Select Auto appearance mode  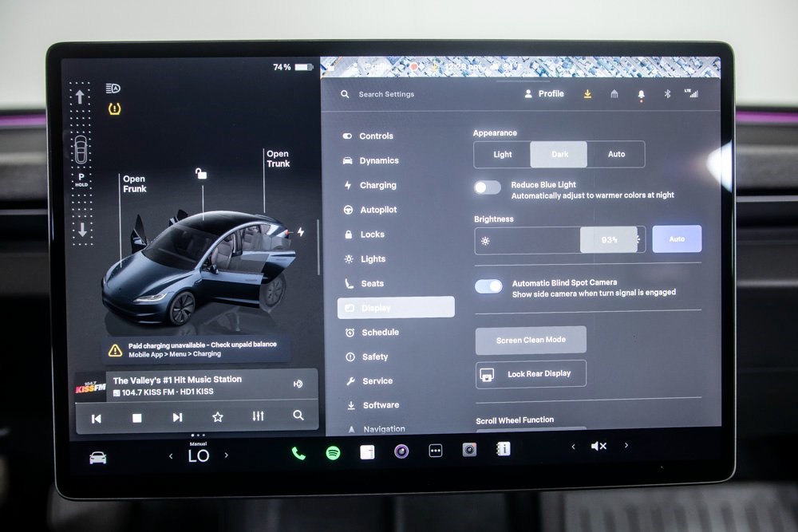click(x=616, y=154)
